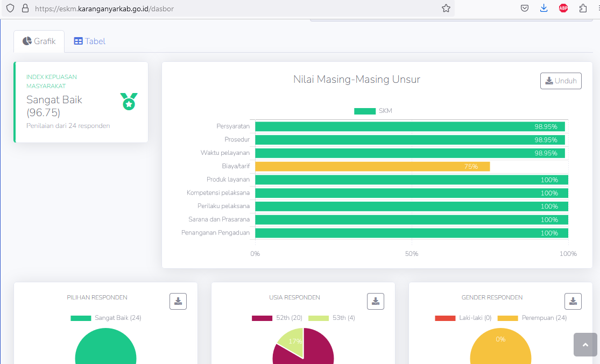The height and width of the screenshot is (364, 600).
Task: Open the browser extensions puzzle icon
Action: [x=583, y=8]
